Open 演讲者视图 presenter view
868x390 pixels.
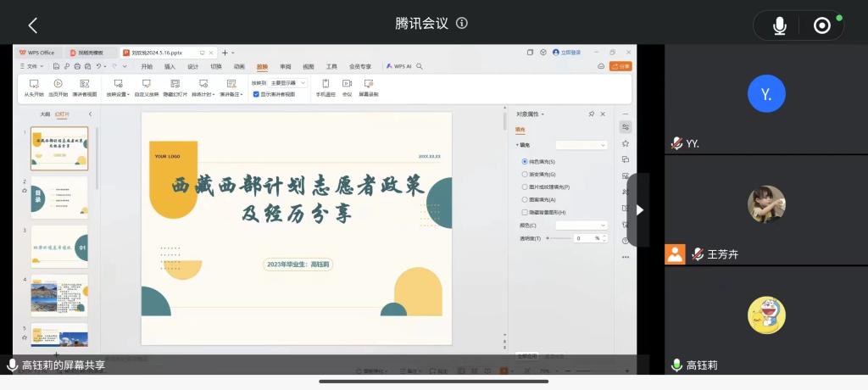[84, 84]
